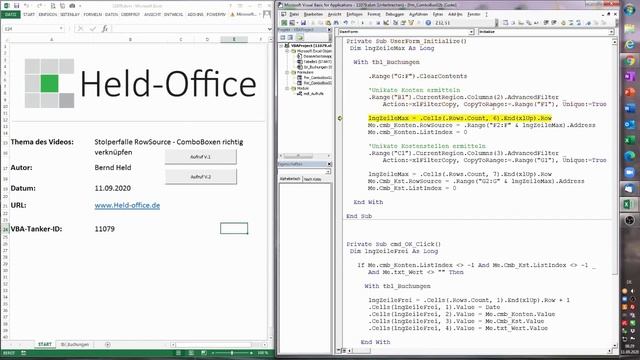Select the tbl_Buchungen object in the project tree

(317, 67)
